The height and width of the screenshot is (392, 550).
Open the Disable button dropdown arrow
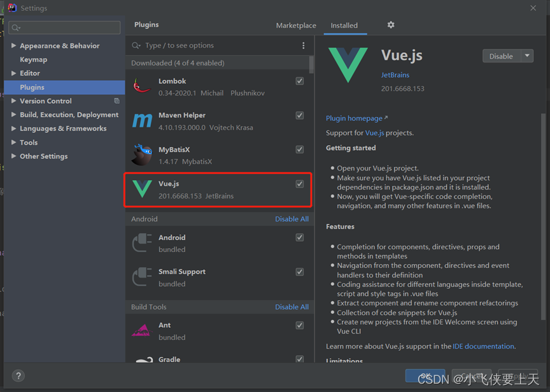527,56
